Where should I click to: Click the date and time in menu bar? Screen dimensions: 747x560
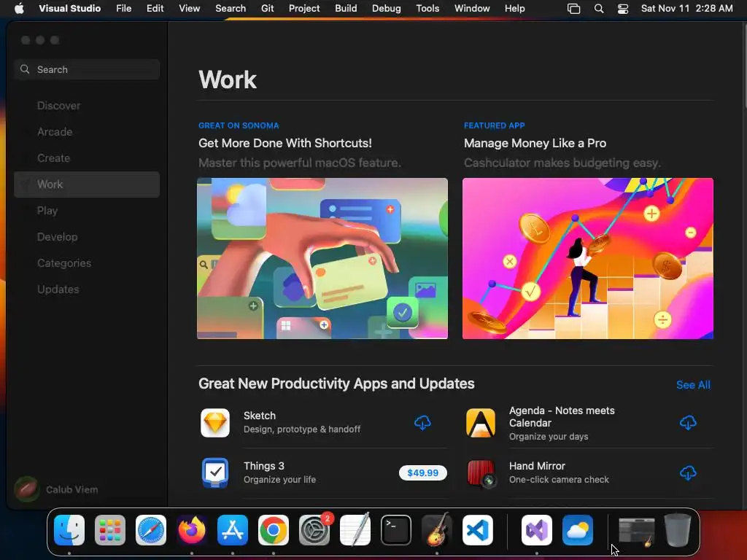click(x=686, y=8)
